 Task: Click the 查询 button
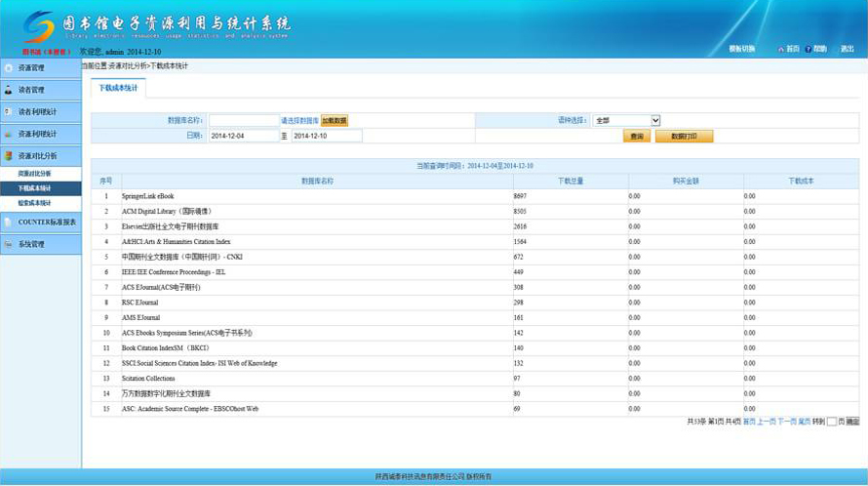[x=637, y=137]
